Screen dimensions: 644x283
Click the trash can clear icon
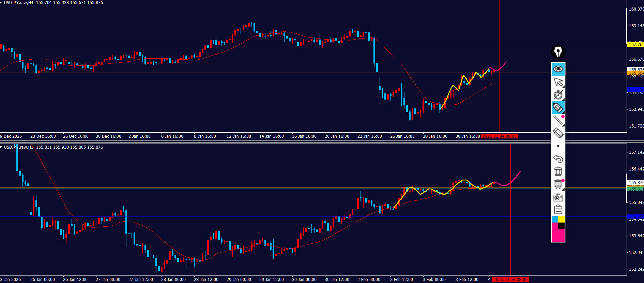pos(558,171)
